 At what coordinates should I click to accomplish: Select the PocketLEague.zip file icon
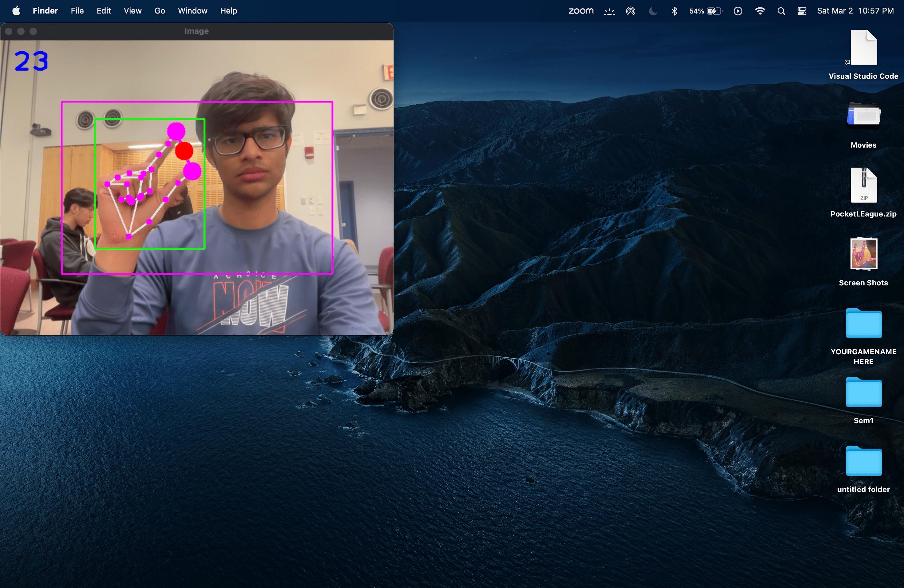point(863,185)
